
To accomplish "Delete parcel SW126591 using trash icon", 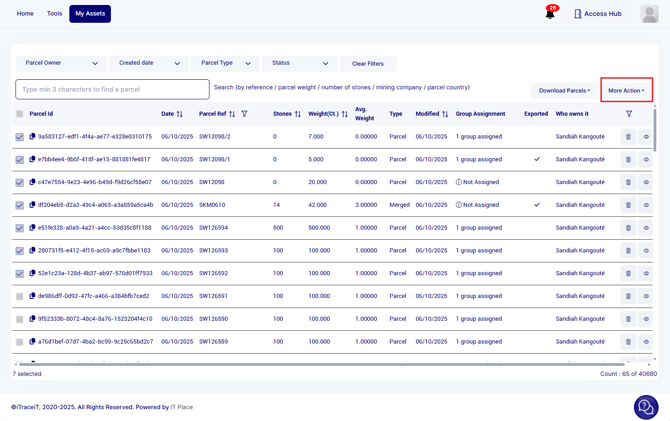I will [x=628, y=297].
